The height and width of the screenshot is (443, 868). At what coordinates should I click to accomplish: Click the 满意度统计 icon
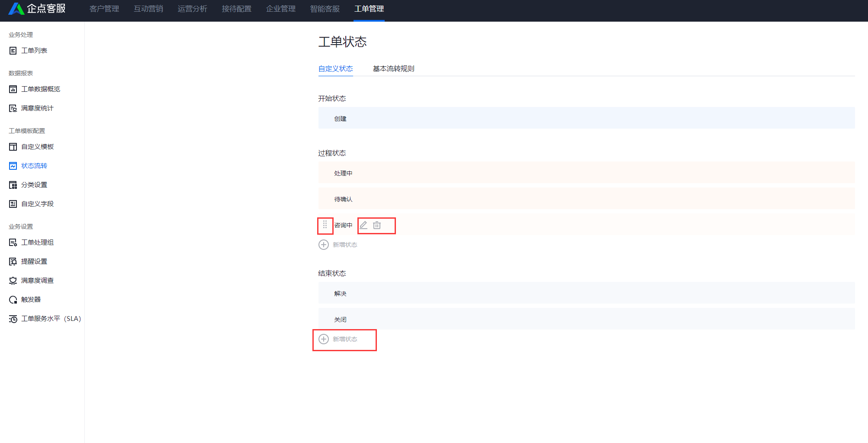[13, 108]
